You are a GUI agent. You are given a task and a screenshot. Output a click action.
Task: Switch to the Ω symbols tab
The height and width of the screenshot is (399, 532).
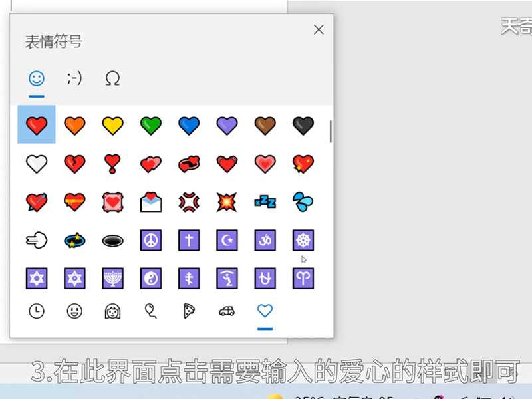tap(112, 78)
